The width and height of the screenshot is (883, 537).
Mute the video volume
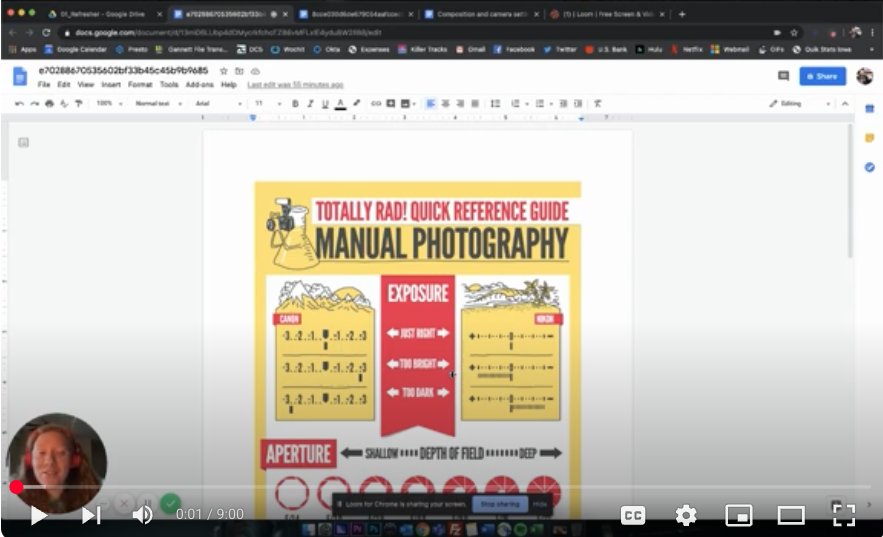click(x=143, y=515)
